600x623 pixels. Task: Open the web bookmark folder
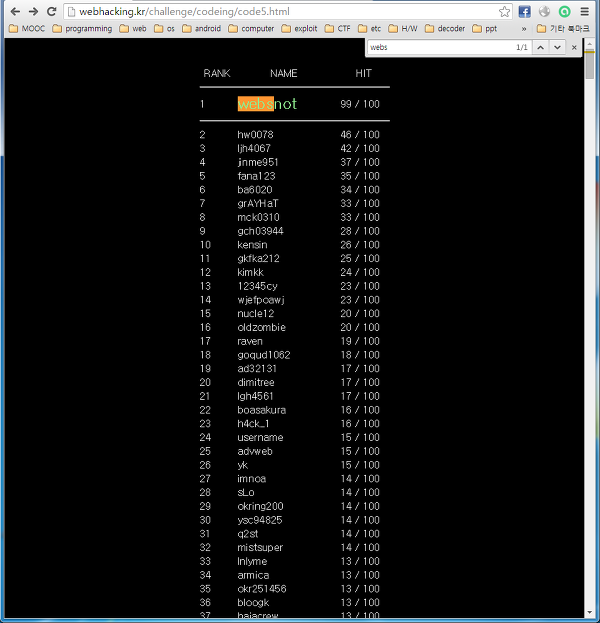pos(133,29)
